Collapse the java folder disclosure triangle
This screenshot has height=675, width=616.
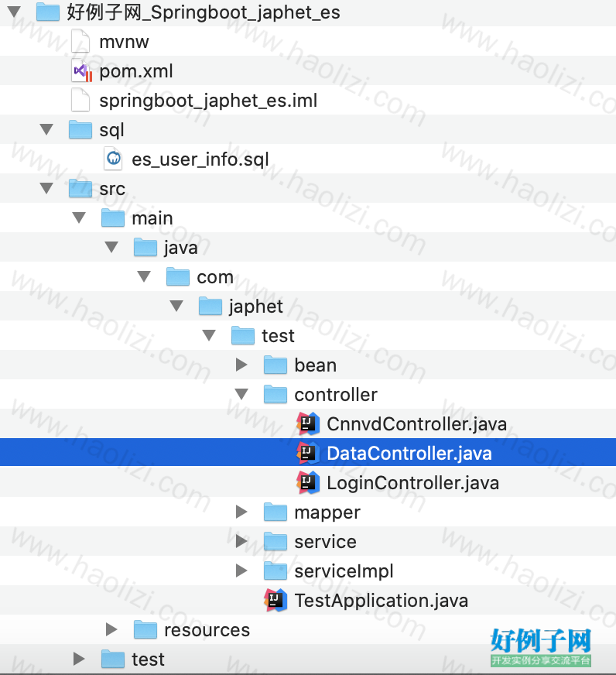(x=111, y=247)
